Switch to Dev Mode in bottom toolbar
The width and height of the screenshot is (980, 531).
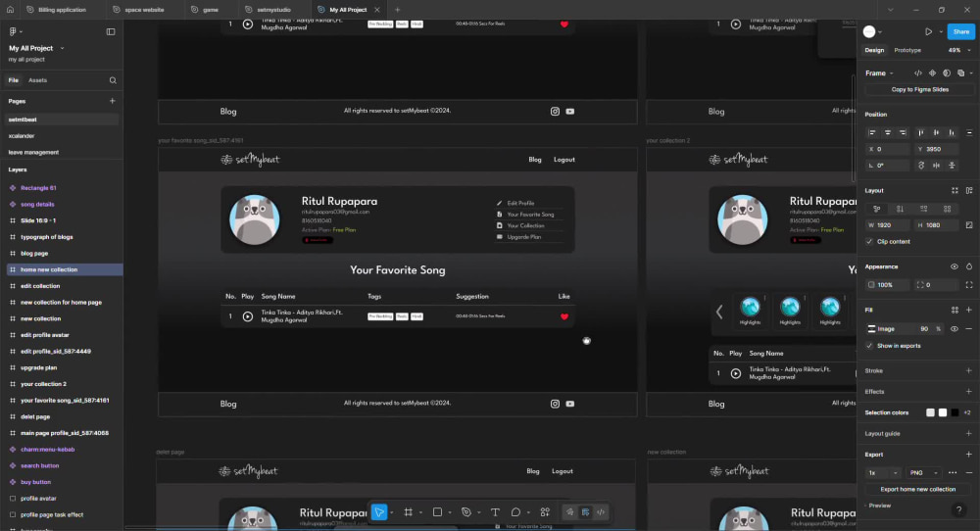(x=601, y=512)
